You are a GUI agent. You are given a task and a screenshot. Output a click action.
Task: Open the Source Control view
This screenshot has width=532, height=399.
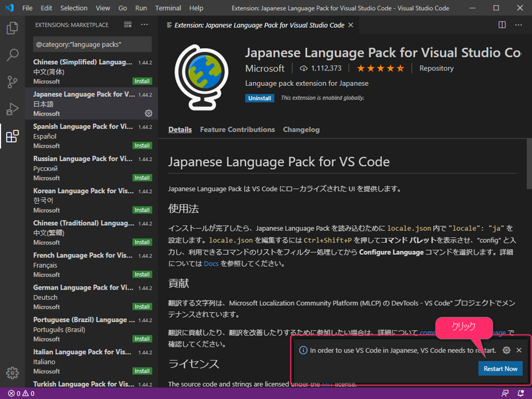pyautogui.click(x=12, y=82)
